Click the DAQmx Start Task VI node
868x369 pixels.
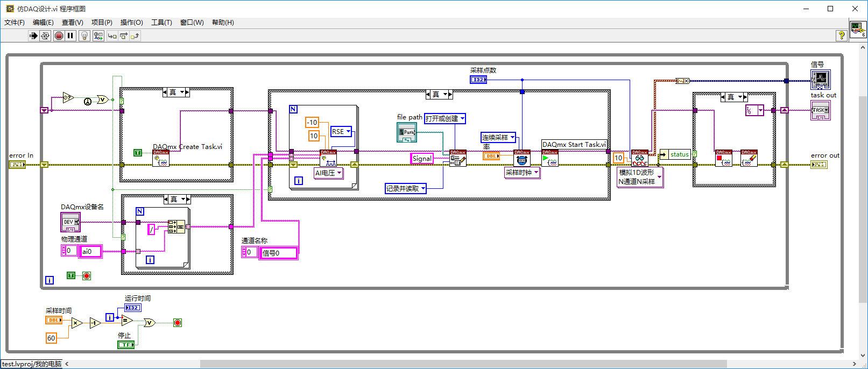[x=550, y=158]
